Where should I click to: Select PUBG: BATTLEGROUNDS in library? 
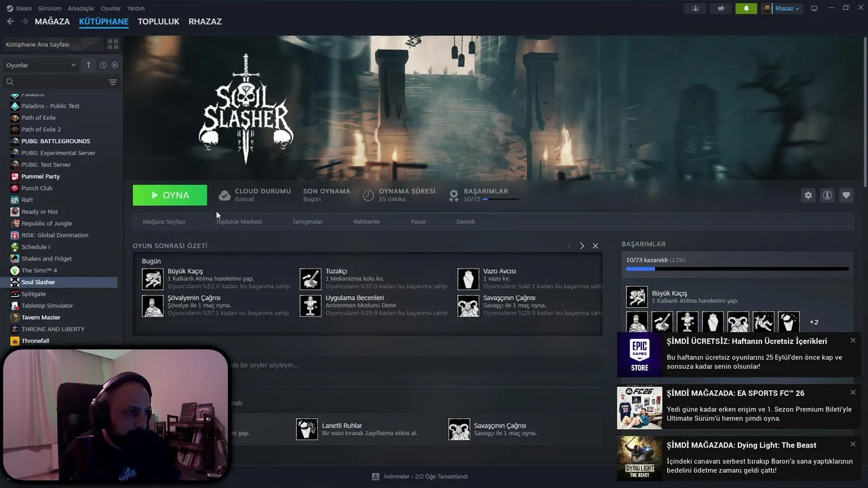pyautogui.click(x=56, y=141)
